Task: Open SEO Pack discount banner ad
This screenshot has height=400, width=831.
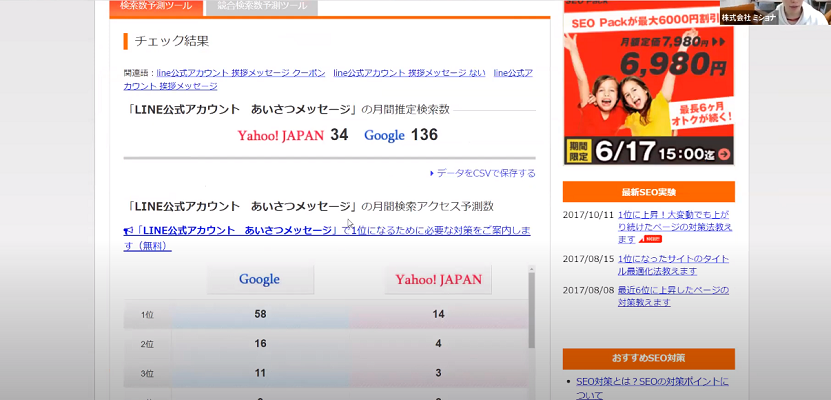Action: (x=649, y=83)
